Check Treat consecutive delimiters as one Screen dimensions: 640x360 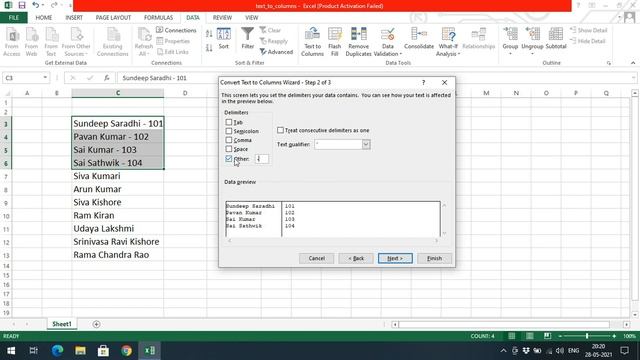point(280,130)
